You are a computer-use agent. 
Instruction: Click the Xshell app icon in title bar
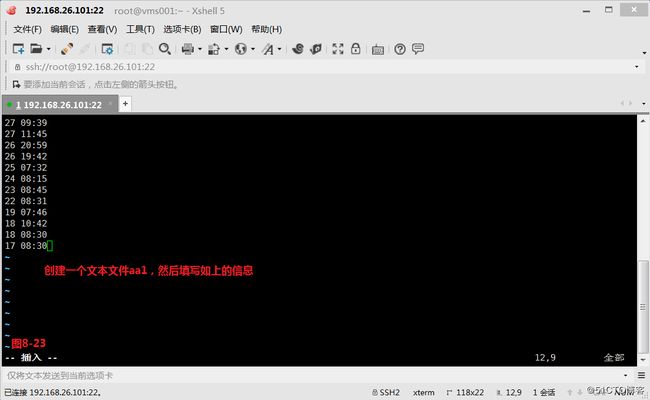click(12, 10)
